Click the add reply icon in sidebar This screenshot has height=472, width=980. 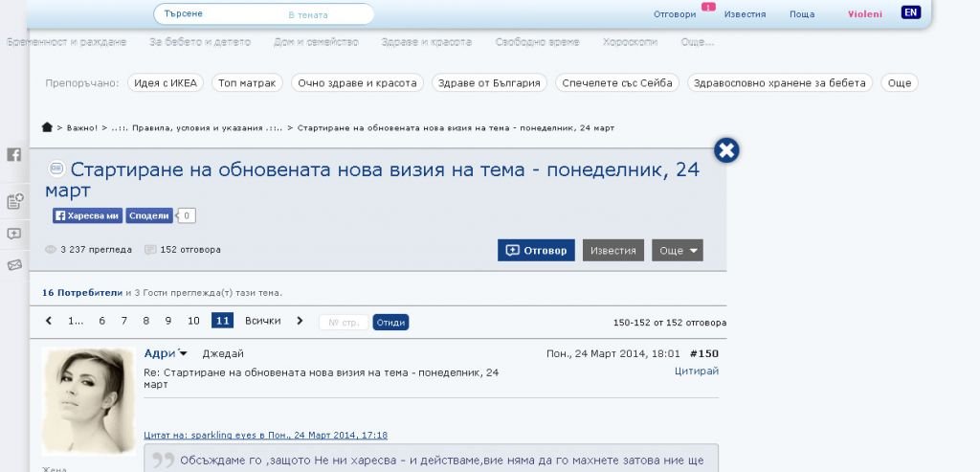point(14,234)
